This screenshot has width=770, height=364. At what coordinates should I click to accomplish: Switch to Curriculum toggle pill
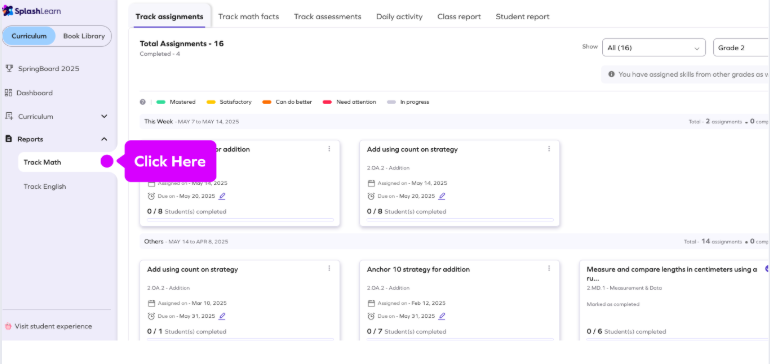click(x=29, y=36)
